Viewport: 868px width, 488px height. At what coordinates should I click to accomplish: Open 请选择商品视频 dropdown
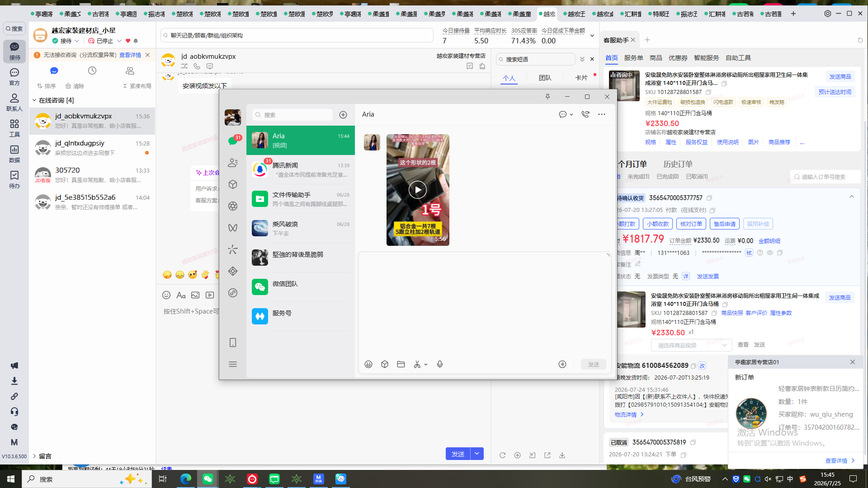691,345
